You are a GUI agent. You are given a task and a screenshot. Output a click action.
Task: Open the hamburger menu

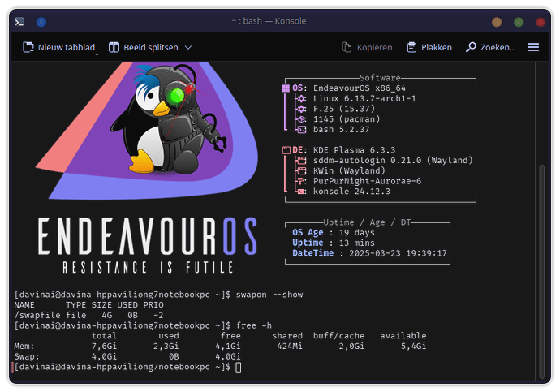coord(533,48)
